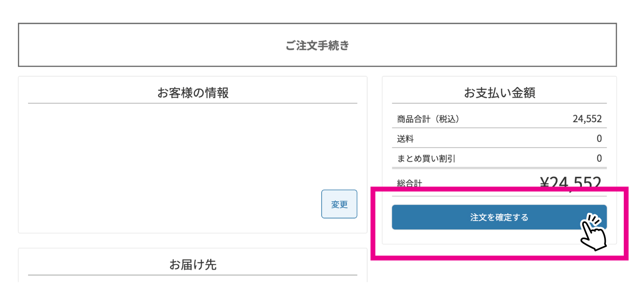Select the shipping fee value 0

tap(599, 138)
